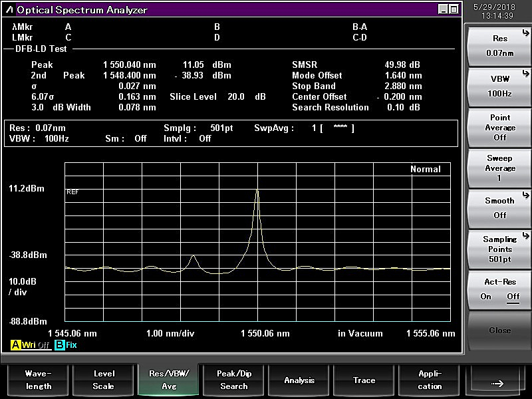Viewport: 532px width, 399px height.
Task: Open the Analysis function menu
Action: point(299,380)
